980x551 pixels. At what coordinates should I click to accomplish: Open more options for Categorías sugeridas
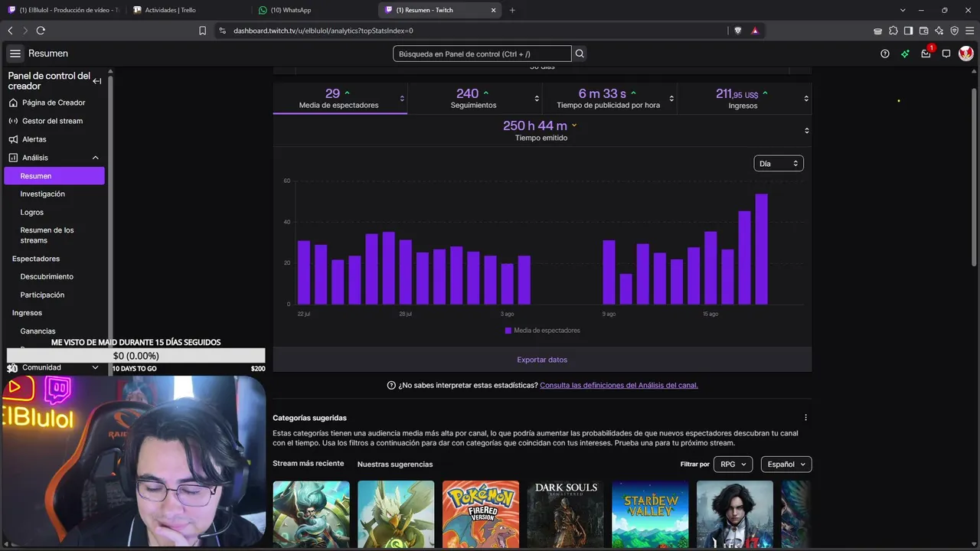[x=805, y=418]
